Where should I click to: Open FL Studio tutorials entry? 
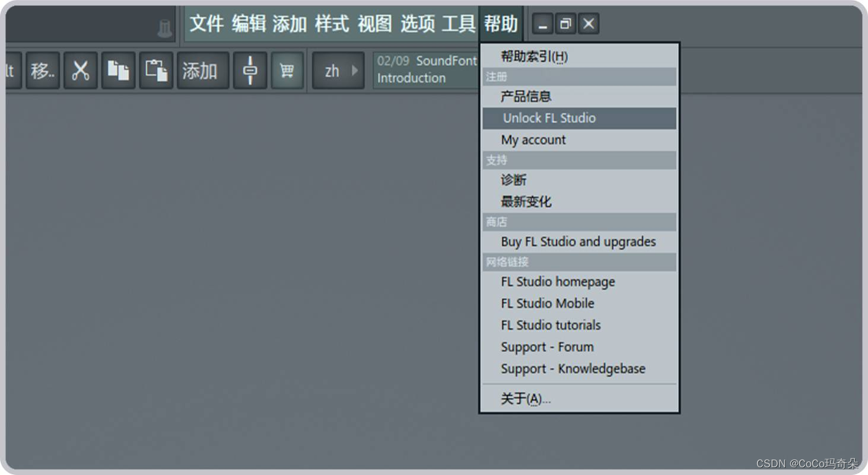579,325
